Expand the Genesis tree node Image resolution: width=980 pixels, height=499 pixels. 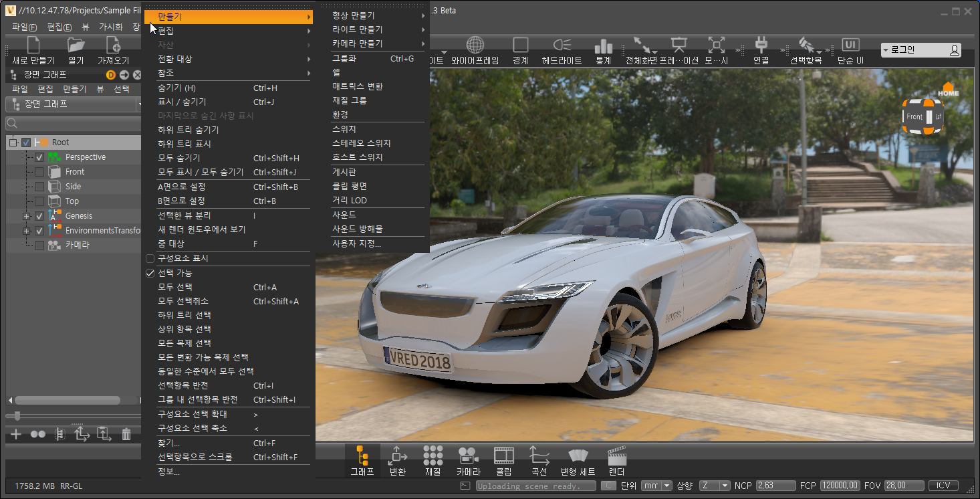(x=27, y=216)
